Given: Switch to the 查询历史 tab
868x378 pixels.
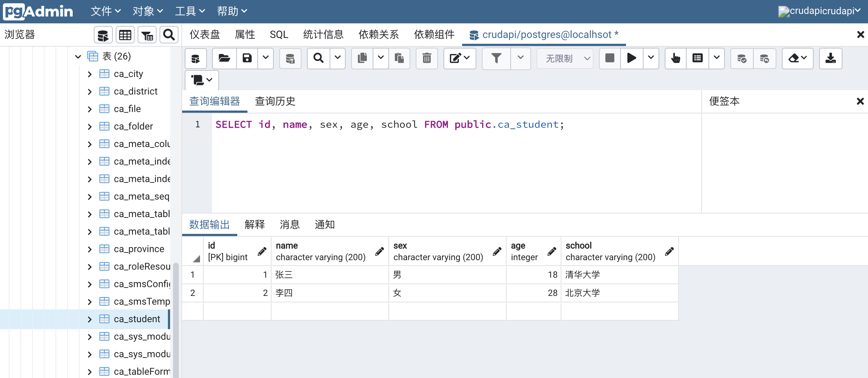Looking at the screenshot, I should click(x=275, y=101).
